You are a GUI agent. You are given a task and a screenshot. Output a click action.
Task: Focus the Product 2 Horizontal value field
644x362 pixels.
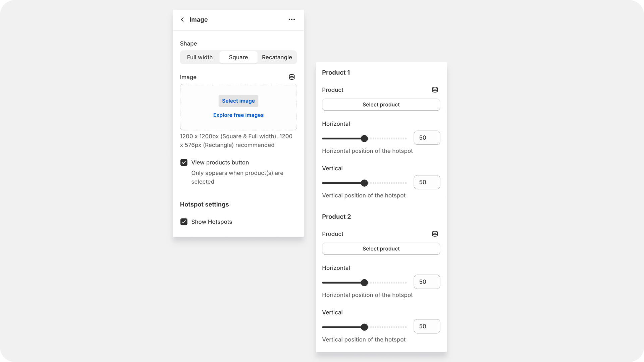pos(427,282)
